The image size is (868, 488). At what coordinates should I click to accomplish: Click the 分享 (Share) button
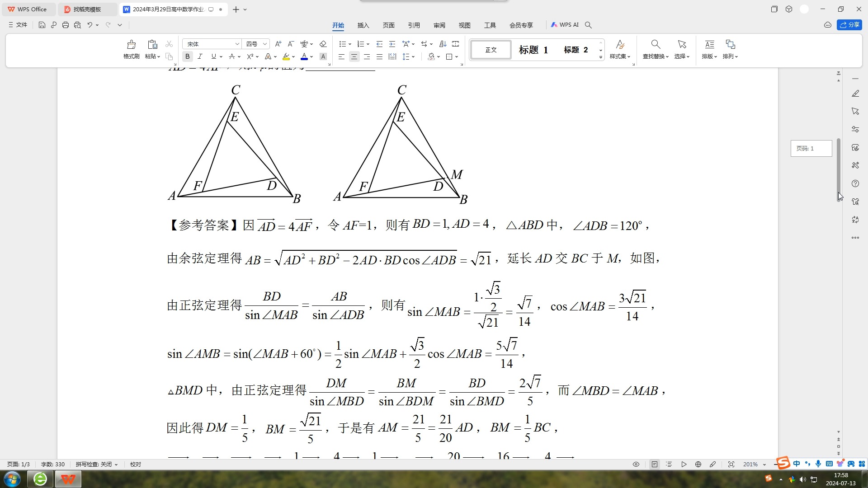click(849, 25)
